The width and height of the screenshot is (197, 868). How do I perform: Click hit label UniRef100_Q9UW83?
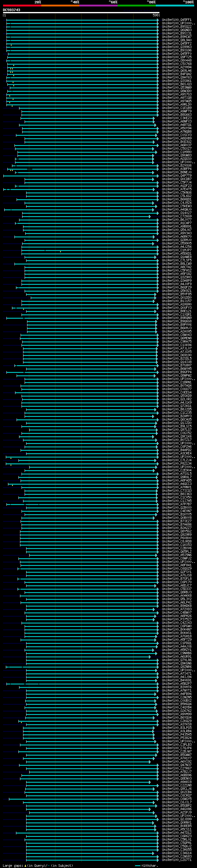tap(176, 155)
